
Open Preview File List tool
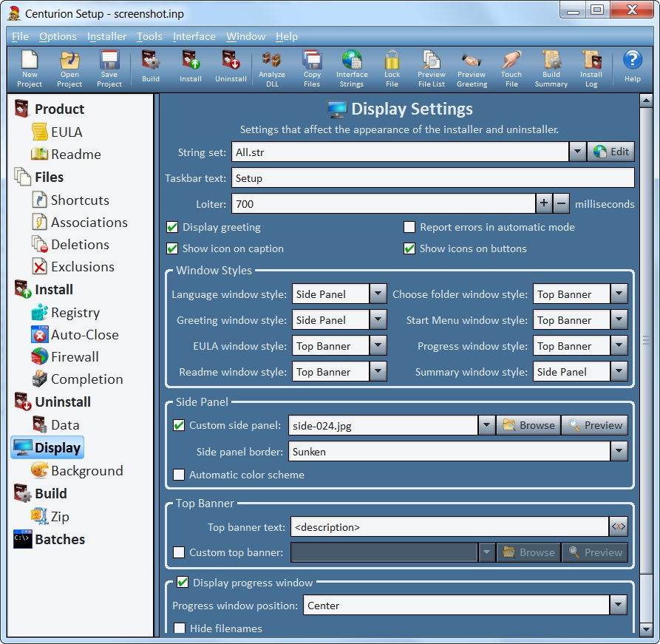click(x=432, y=69)
